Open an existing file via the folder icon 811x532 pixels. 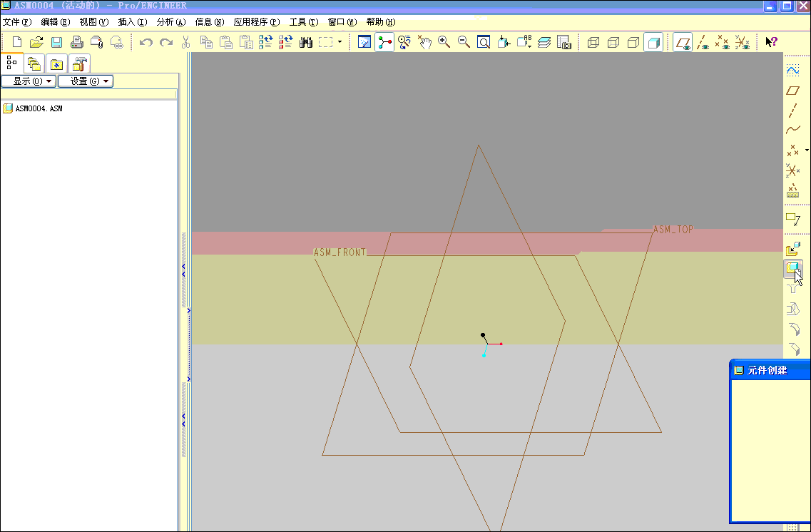(36, 42)
